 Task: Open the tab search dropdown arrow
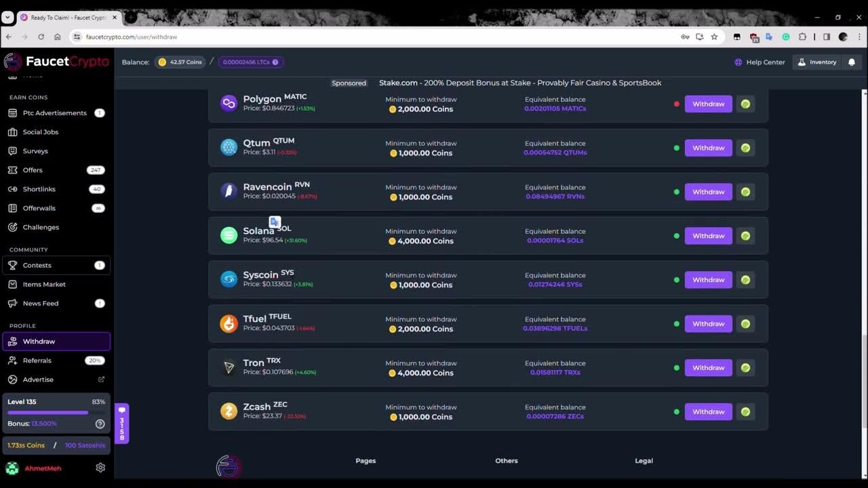click(x=7, y=18)
